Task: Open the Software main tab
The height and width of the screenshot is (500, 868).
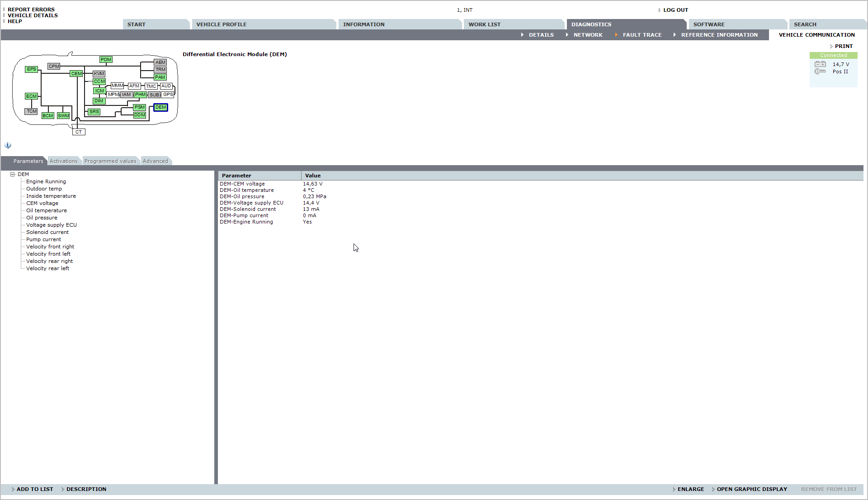Action: tap(708, 24)
